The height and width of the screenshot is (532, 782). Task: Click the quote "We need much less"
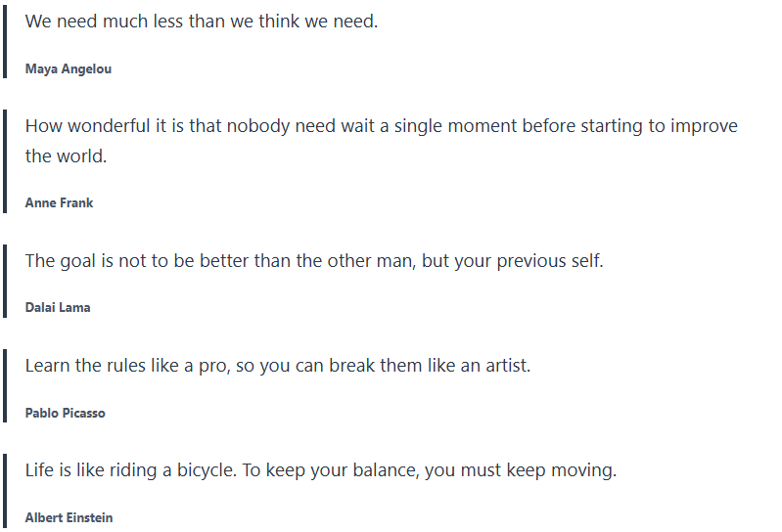pyautogui.click(x=201, y=21)
